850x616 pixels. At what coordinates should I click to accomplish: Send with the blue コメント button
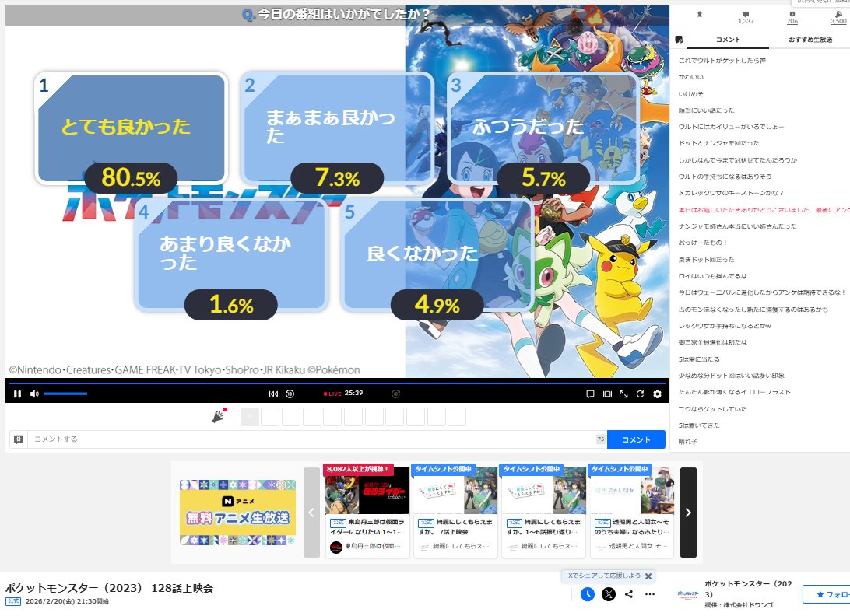(x=636, y=439)
